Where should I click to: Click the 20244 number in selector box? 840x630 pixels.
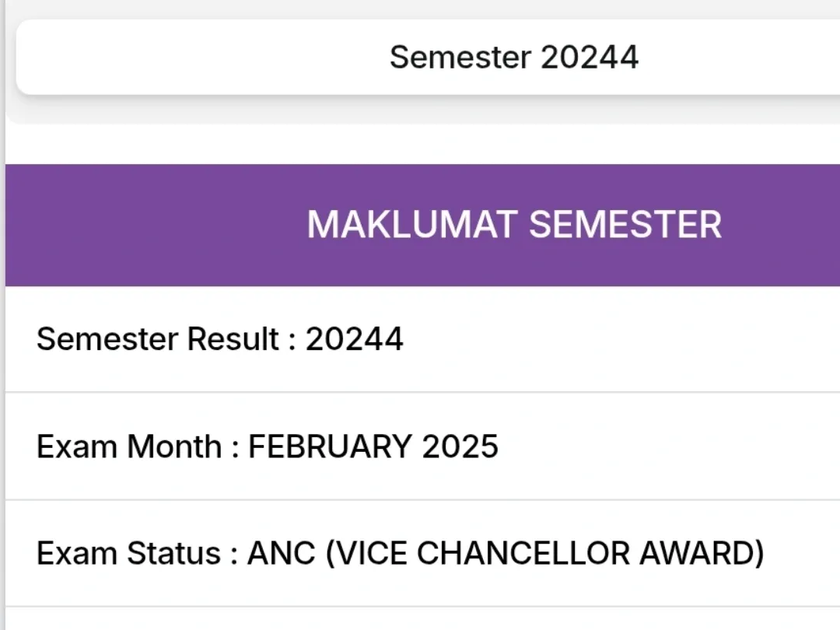pyautogui.click(x=590, y=58)
